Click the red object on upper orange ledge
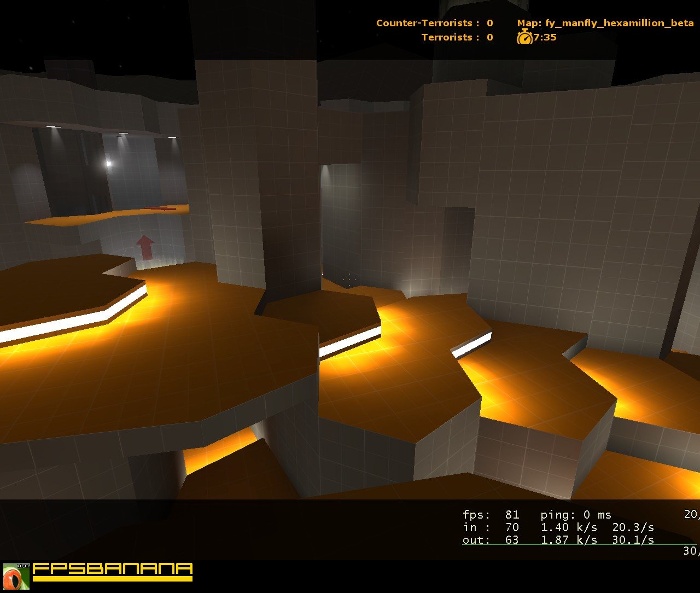Screen dimensions: 700x593 click(x=161, y=208)
